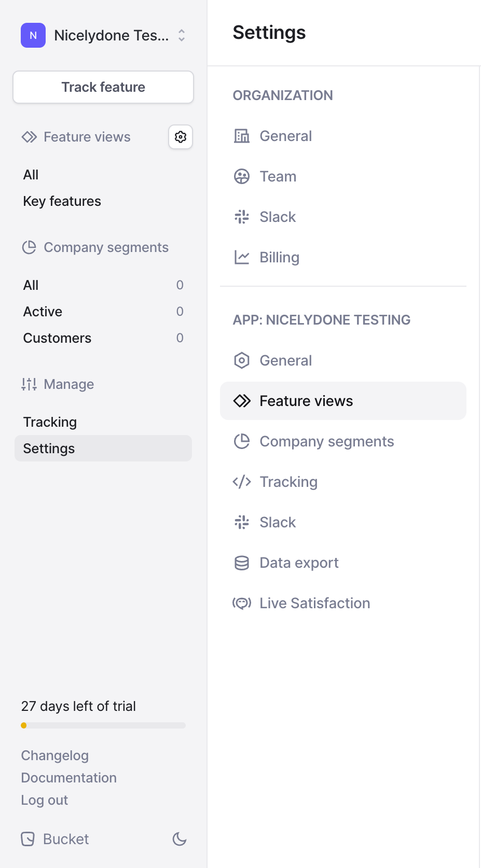481x868 pixels.
Task: Click organization Slack icon
Action: (x=242, y=217)
